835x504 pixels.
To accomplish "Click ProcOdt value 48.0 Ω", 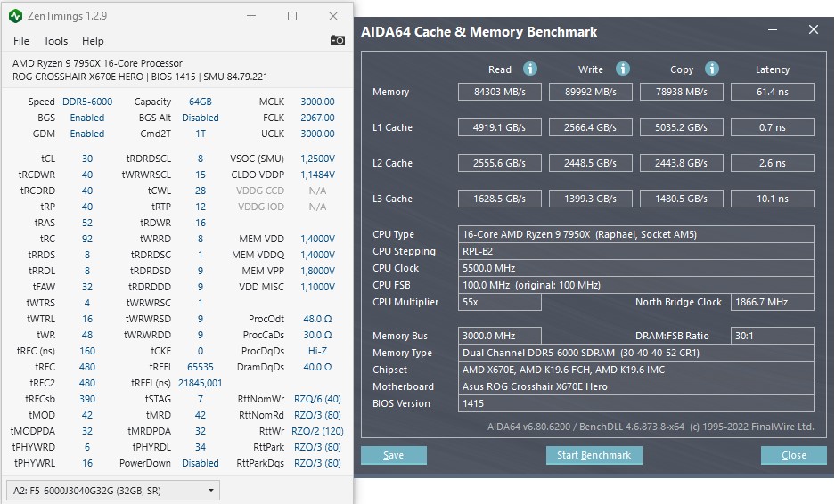I will 317,319.
